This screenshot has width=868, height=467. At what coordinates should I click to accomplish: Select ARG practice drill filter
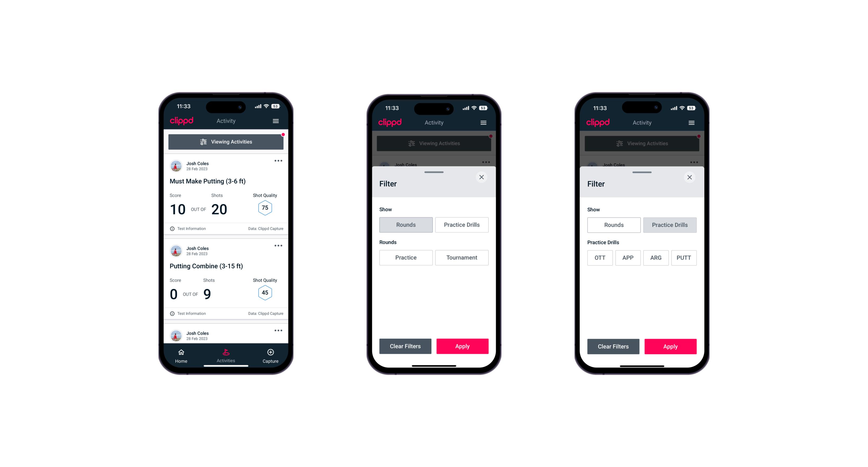tap(656, 258)
